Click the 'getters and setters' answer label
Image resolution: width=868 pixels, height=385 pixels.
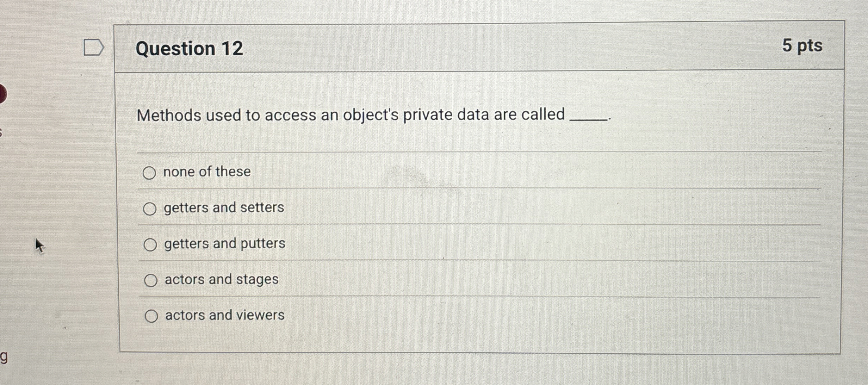click(223, 208)
